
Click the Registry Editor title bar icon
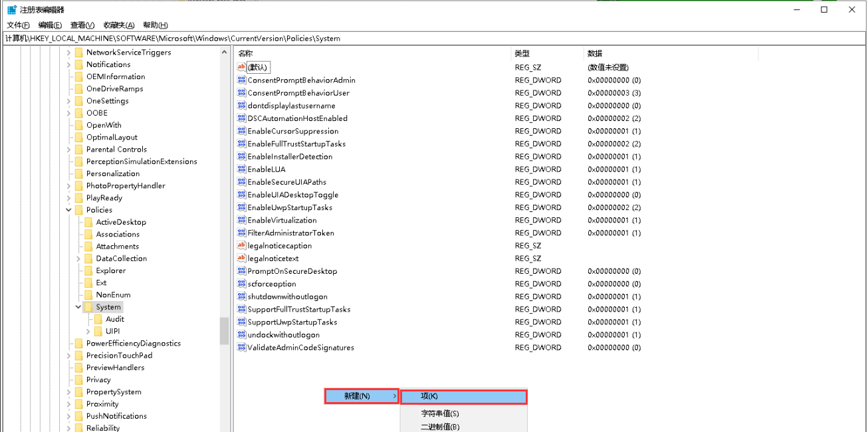(12, 10)
